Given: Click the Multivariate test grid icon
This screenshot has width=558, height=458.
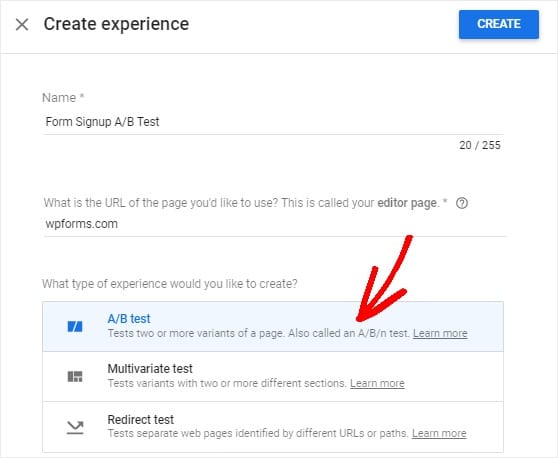Looking at the screenshot, I should [x=75, y=376].
